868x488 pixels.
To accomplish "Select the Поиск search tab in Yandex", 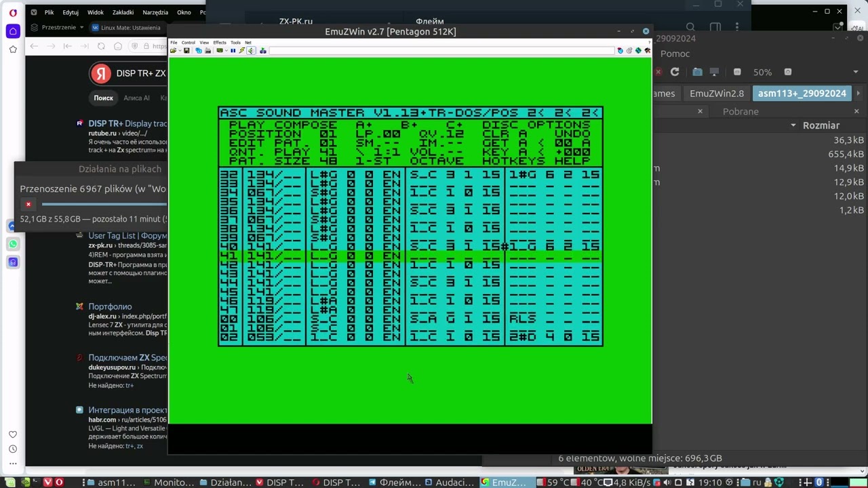I will pyautogui.click(x=103, y=98).
